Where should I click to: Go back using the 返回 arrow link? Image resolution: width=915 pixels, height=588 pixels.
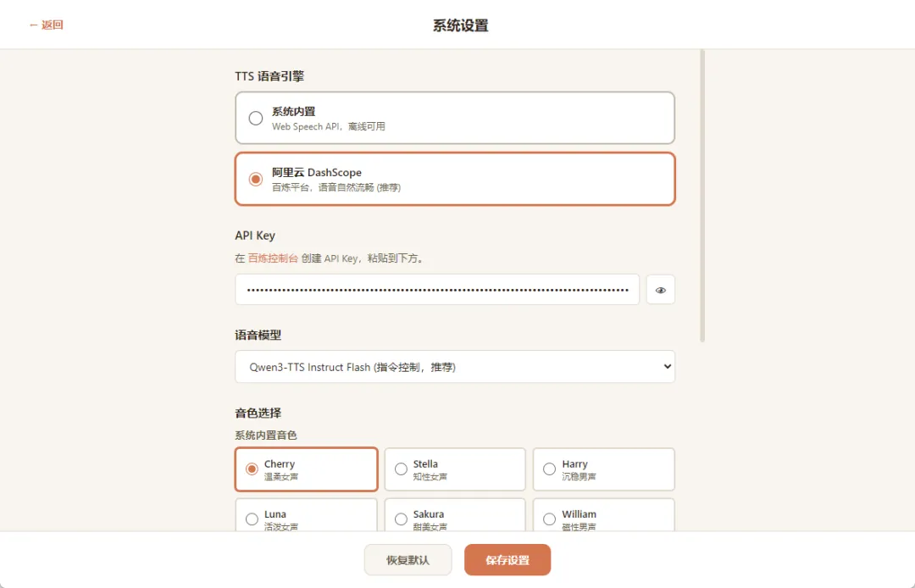(46, 25)
